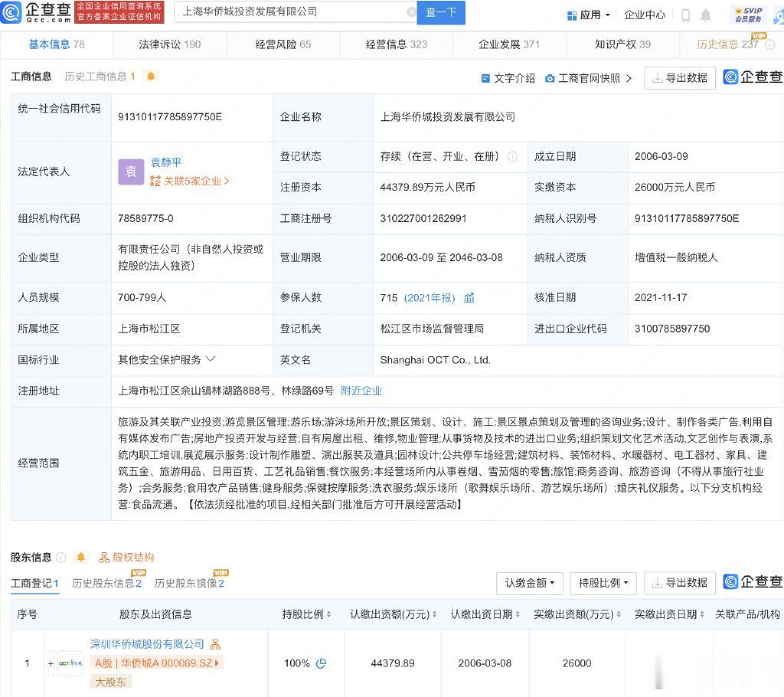
Task: Select 工商登记 shareholder sub-tab
Action: coord(34,584)
